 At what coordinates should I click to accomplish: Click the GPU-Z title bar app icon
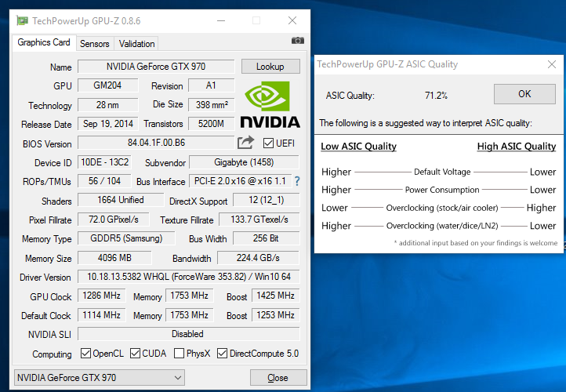[23, 21]
